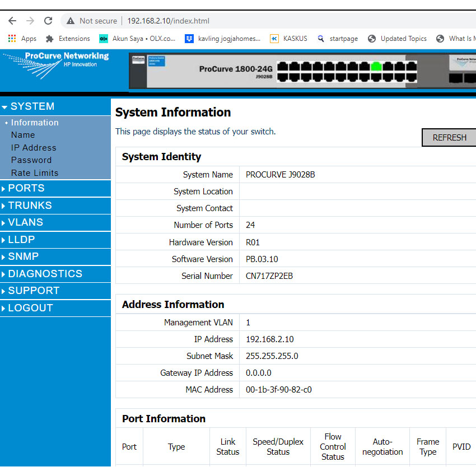Screen dimensions: 476x476
Task: Open the Apps grid bookmark
Action: point(22,39)
